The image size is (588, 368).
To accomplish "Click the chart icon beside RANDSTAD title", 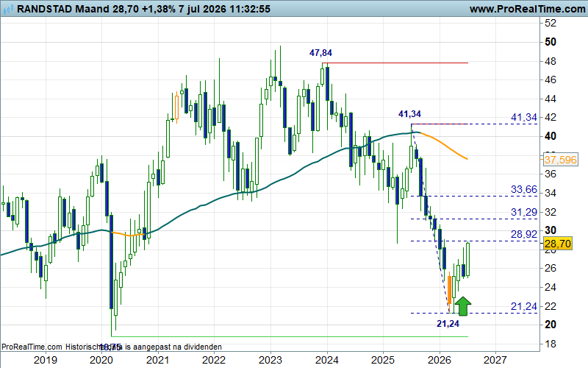I will pos(7,9).
